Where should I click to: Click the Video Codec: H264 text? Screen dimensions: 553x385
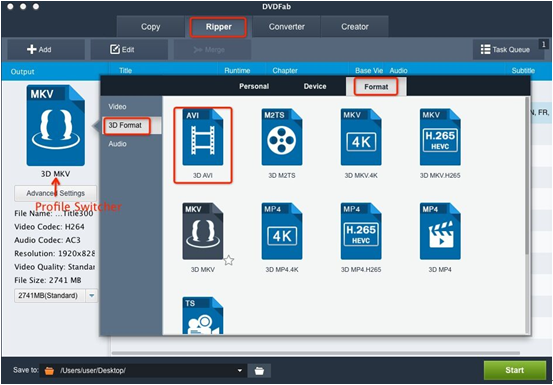coord(49,227)
